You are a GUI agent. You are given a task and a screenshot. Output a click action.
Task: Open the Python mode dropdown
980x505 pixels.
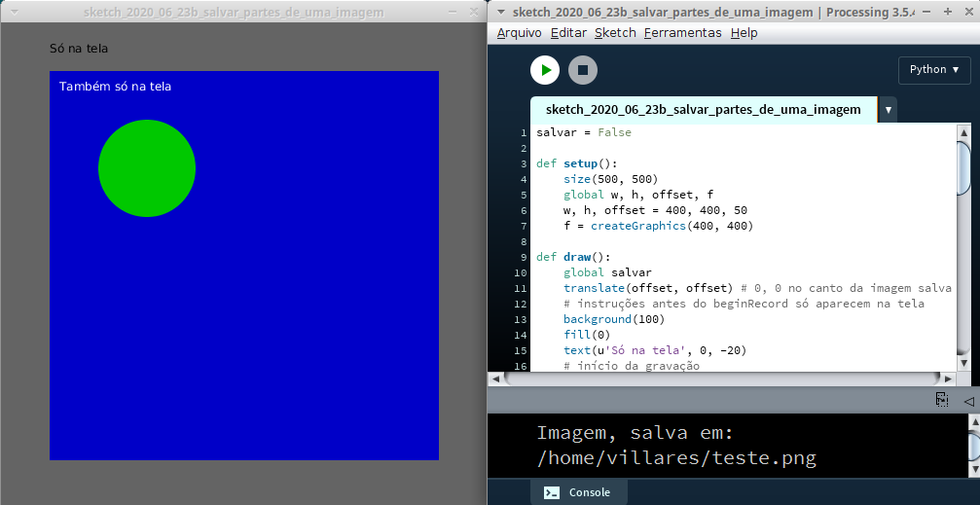pyautogui.click(x=934, y=70)
